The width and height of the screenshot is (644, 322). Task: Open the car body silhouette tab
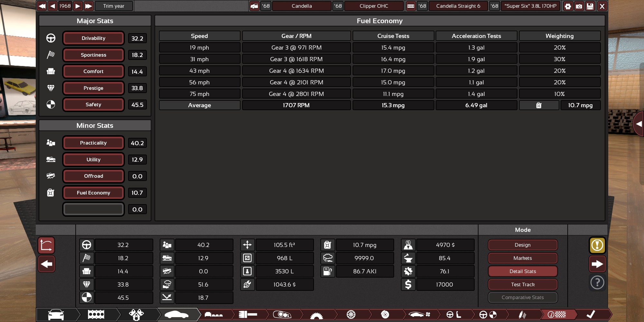(x=176, y=315)
